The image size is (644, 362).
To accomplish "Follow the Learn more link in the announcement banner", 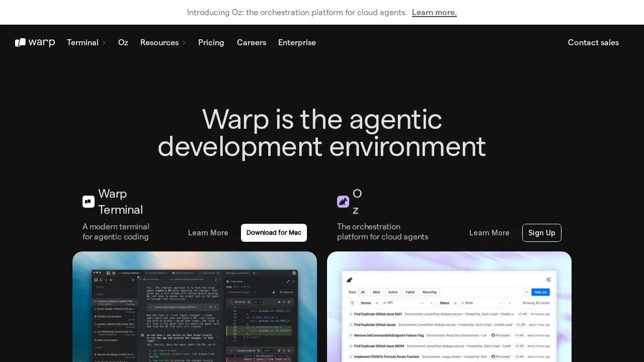I will [x=434, y=13].
